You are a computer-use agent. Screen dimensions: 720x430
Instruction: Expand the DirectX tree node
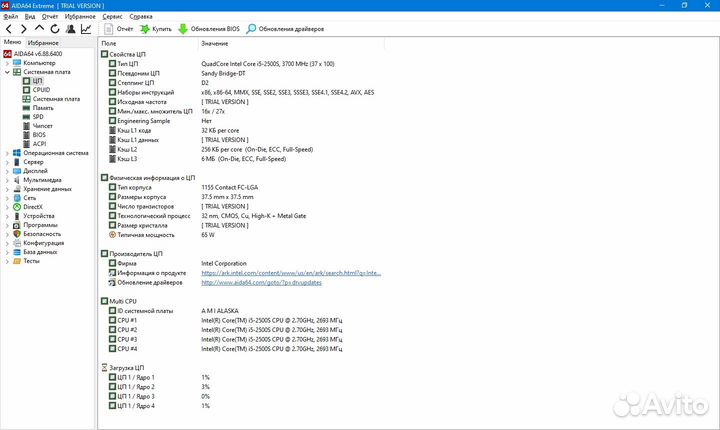(7, 207)
